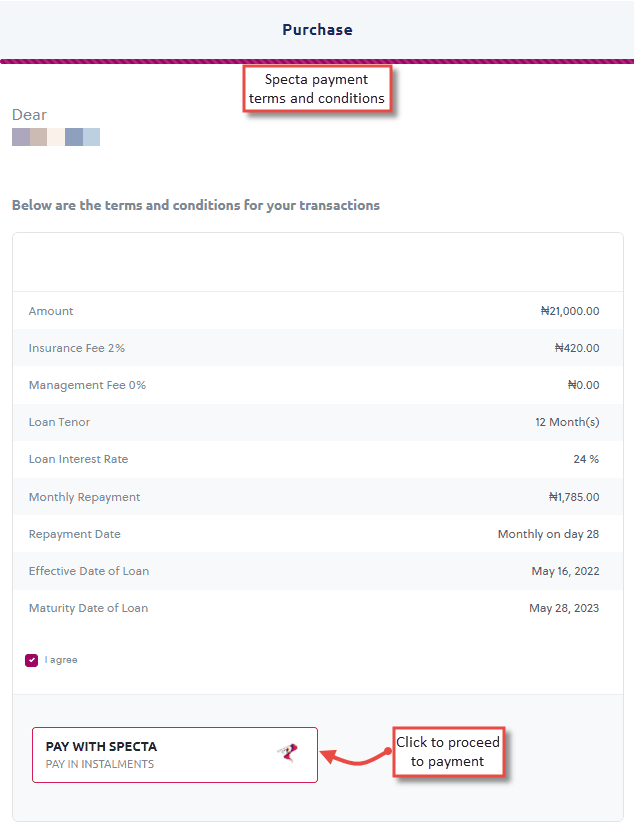The image size is (634, 832).
Task: Click the 24 % interest rate value
Action: coord(586,459)
